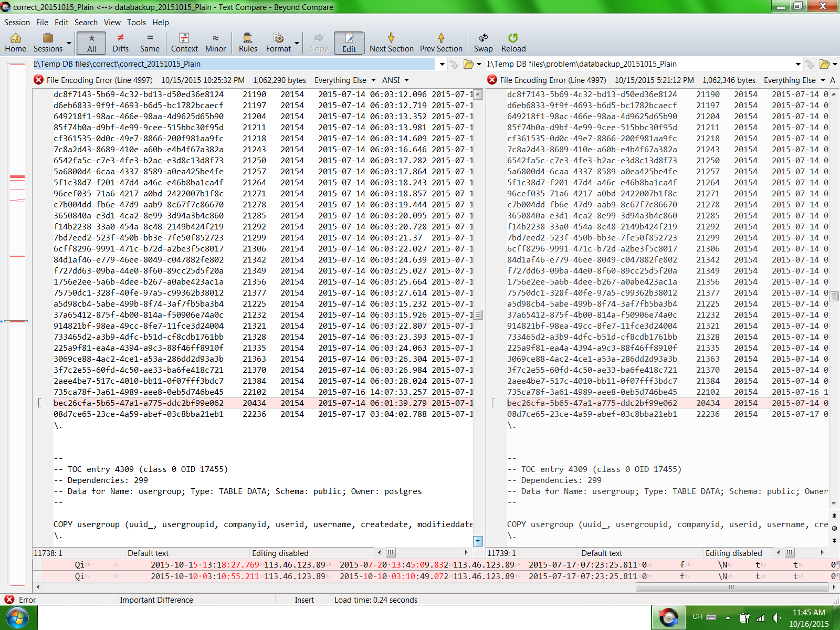Open Beyond Compare taskbar button

point(668,617)
